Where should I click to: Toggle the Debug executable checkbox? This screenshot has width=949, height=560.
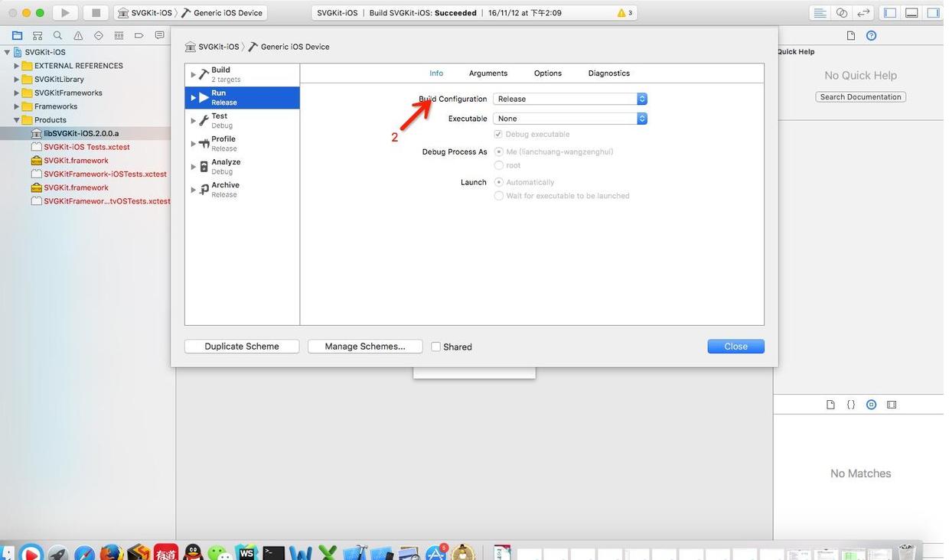point(498,134)
